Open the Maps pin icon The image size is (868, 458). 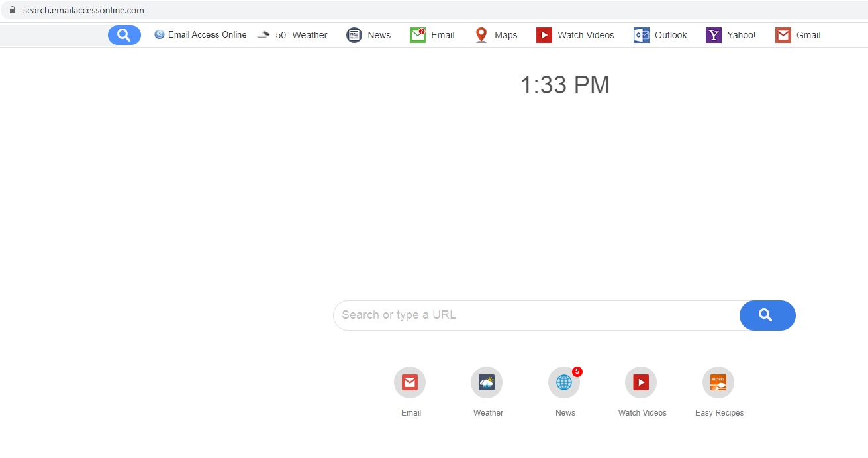coord(481,35)
